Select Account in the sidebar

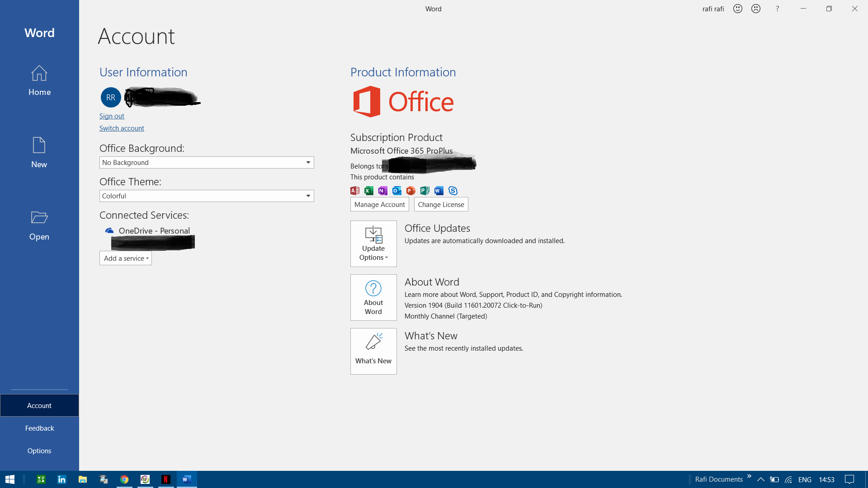39,406
